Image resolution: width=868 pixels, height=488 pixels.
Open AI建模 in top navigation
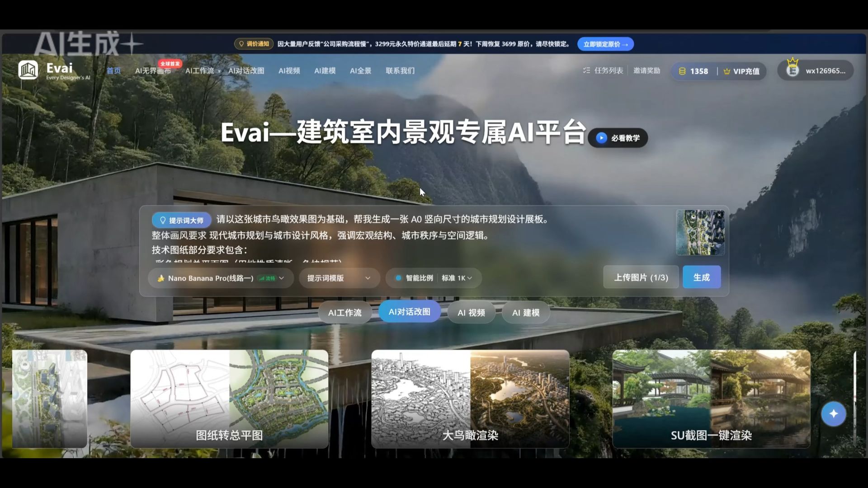325,71
